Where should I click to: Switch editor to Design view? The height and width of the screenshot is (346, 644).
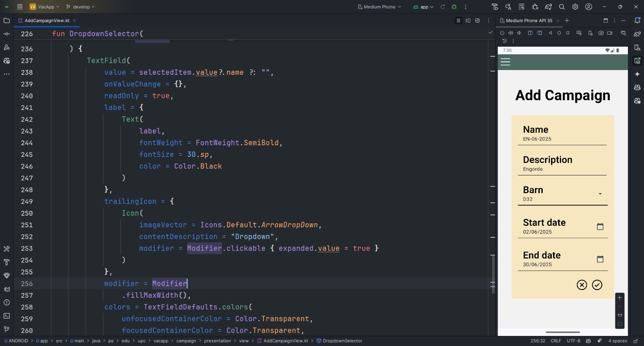coord(477,21)
